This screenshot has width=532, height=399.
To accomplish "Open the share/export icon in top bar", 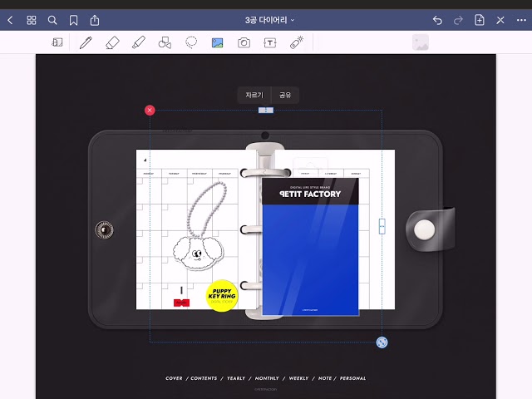I will click(95, 20).
